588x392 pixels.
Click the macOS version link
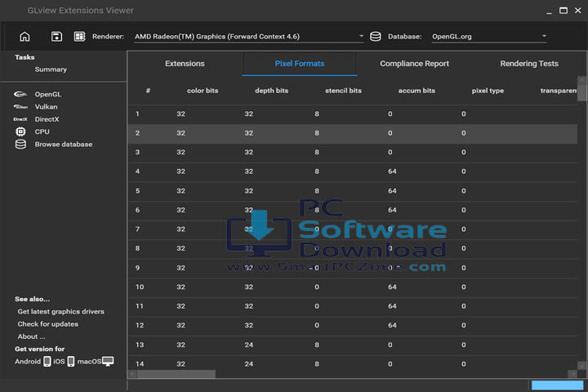coord(89,361)
